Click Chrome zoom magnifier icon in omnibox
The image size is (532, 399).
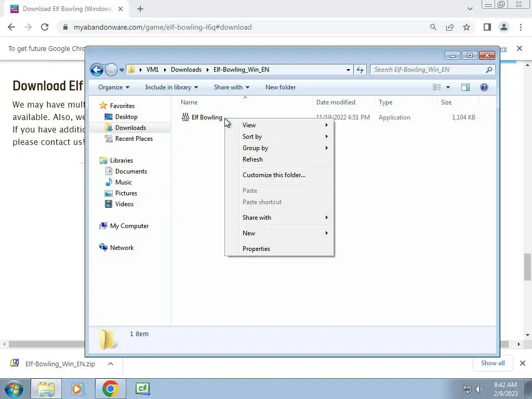pyautogui.click(x=433, y=27)
